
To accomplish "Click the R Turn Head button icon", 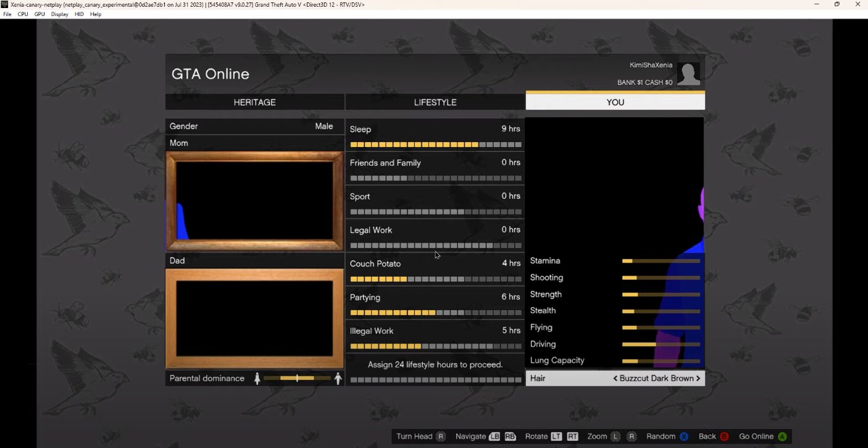I will click(x=440, y=436).
